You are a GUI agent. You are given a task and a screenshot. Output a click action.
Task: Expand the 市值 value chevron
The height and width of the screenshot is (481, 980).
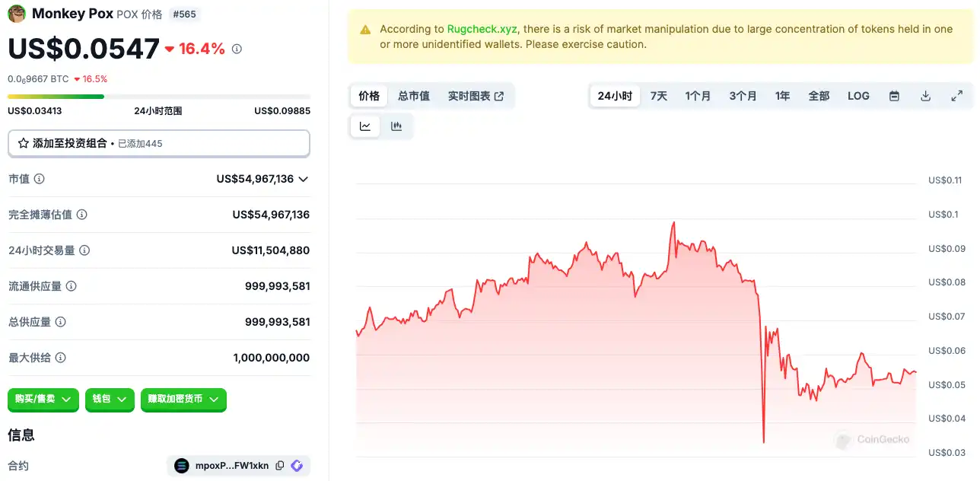click(x=304, y=179)
